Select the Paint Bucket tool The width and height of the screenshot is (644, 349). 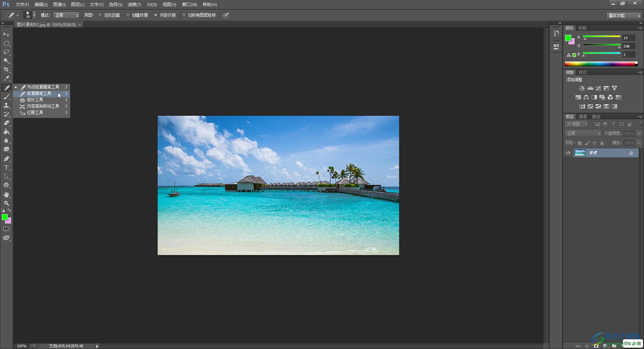(x=6, y=132)
